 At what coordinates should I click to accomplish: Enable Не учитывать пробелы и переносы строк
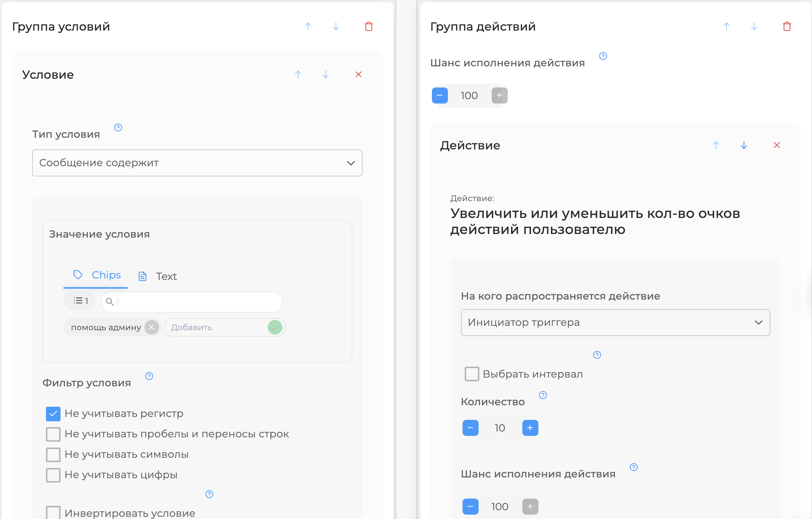53,434
